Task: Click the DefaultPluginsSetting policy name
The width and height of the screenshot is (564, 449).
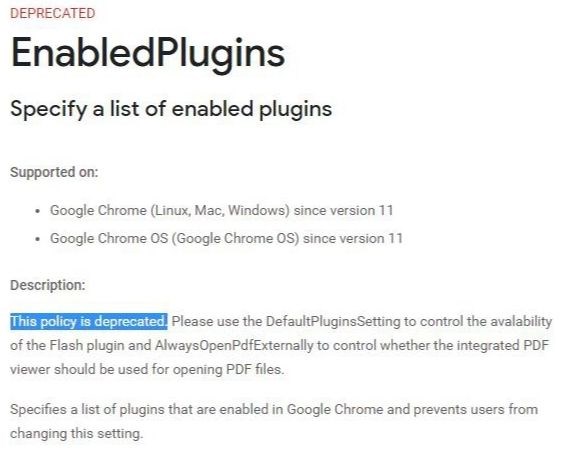Action: point(333,321)
